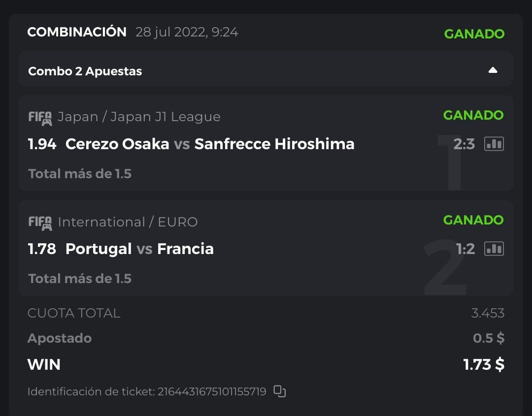Copy the ticket identification number

pyautogui.click(x=279, y=391)
